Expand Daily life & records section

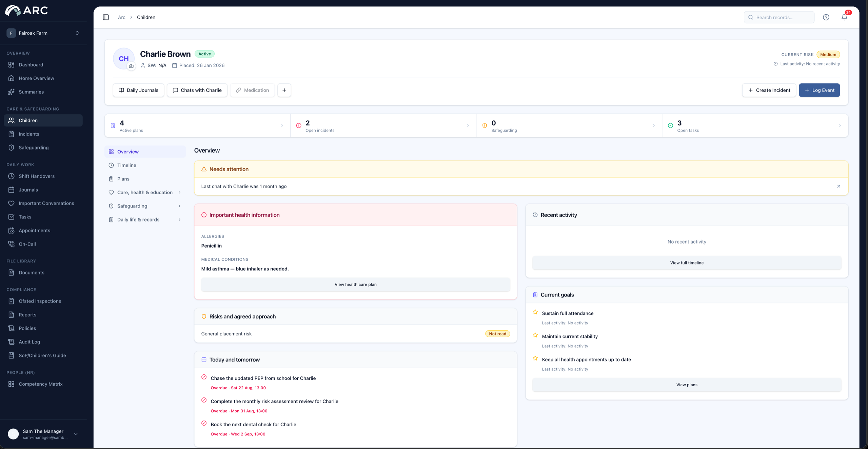[x=145, y=219]
